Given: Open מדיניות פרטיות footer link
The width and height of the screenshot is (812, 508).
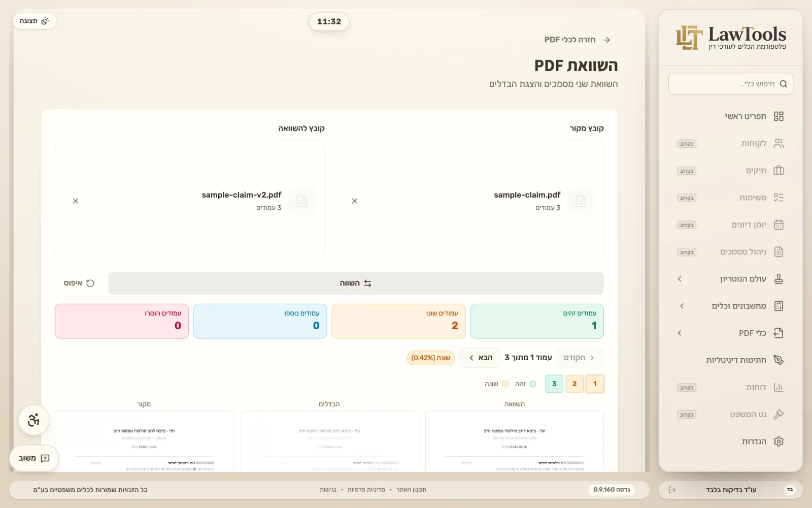Looking at the screenshot, I should point(366,490).
